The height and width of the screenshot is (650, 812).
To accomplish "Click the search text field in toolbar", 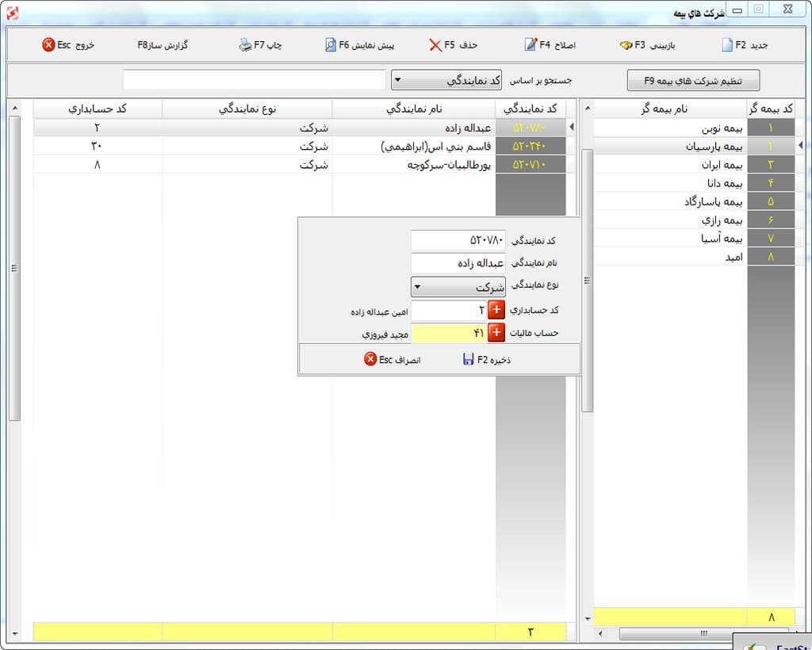I will 254,81.
